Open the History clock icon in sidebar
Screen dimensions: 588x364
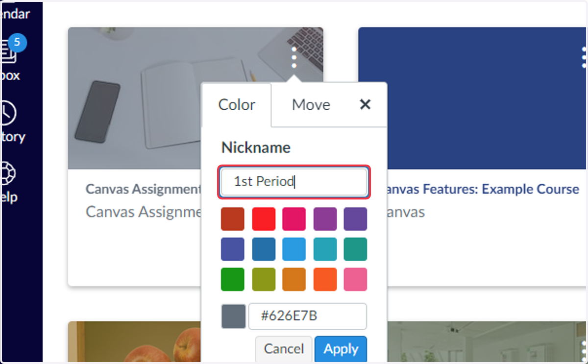tap(9, 114)
